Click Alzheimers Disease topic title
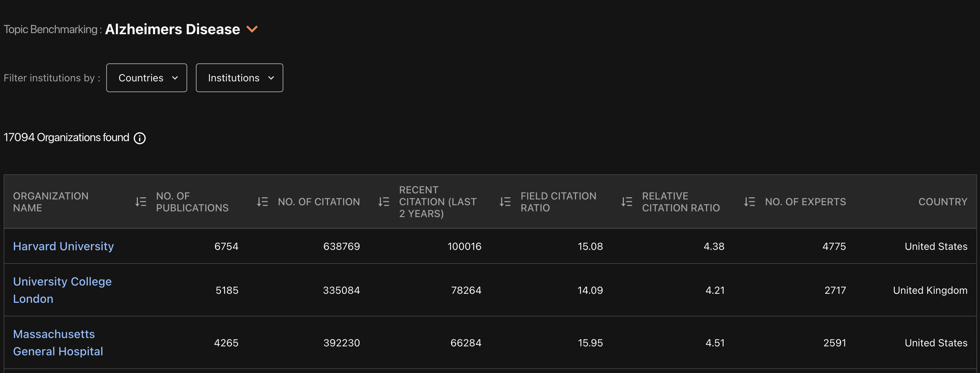The height and width of the screenshot is (373, 980). pos(172,29)
